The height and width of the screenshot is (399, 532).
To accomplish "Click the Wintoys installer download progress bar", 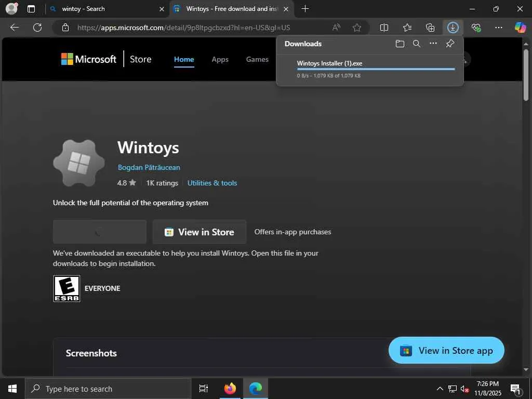I will coord(376,69).
